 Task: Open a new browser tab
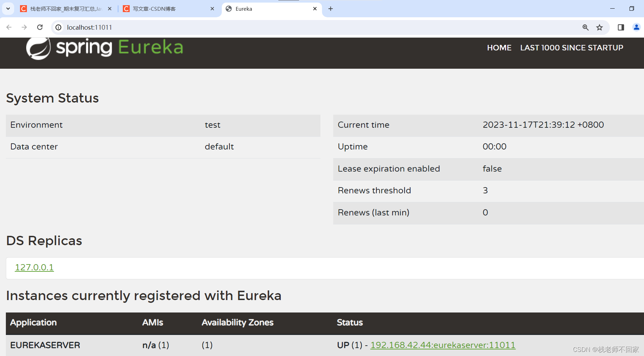click(330, 9)
